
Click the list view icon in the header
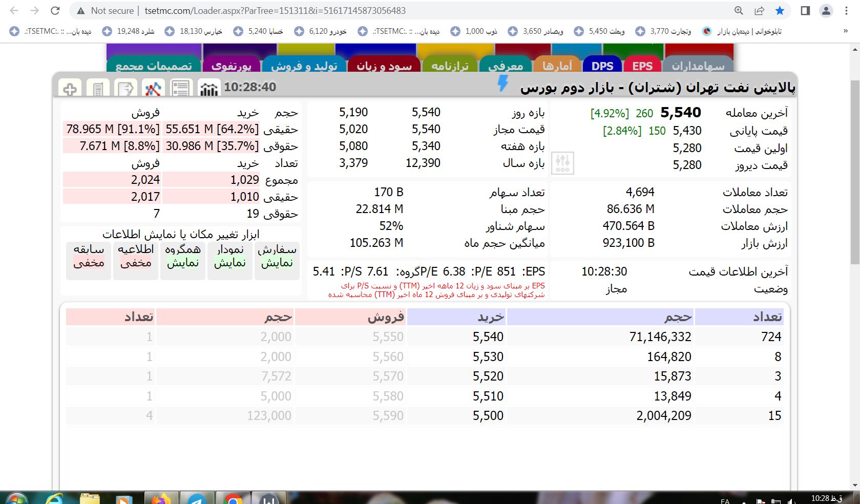click(x=181, y=89)
